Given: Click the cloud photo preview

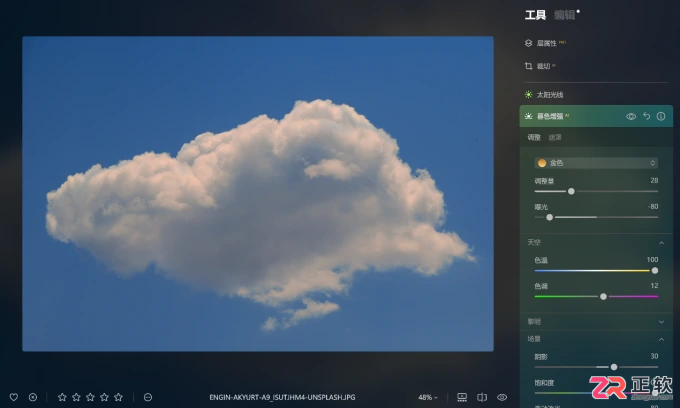Looking at the screenshot, I should pyautogui.click(x=258, y=193).
